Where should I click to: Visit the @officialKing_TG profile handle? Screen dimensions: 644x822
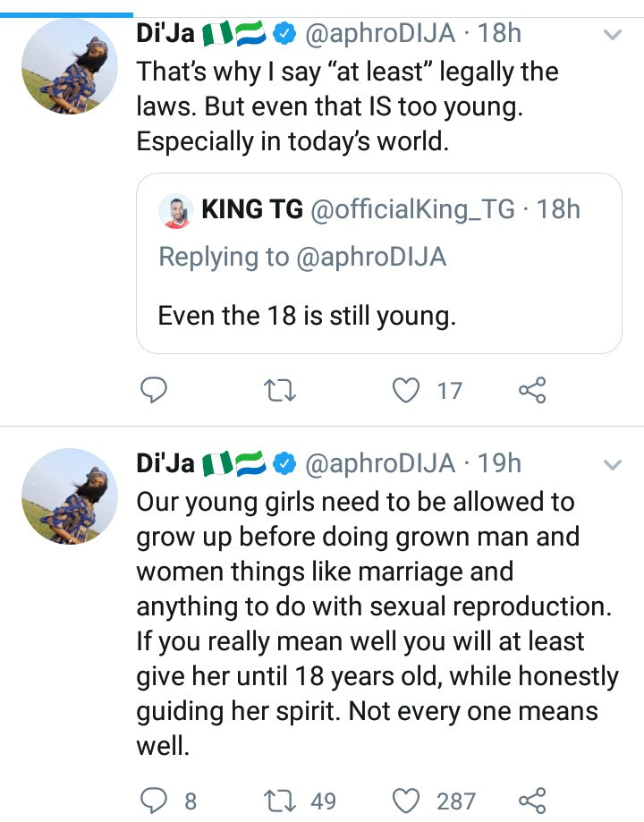click(412, 210)
